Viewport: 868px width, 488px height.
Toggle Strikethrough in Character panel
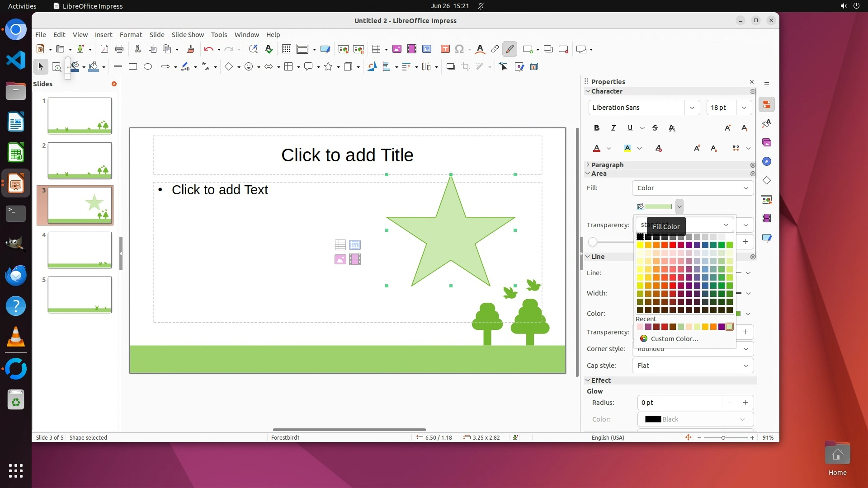coord(655,128)
